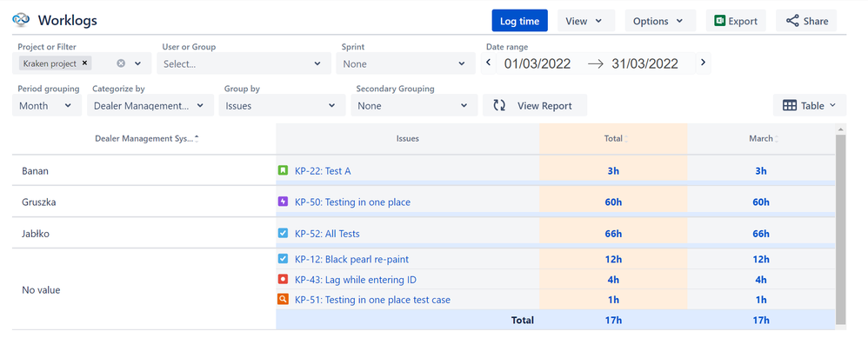Open issue KP-22: Test A

tap(323, 171)
